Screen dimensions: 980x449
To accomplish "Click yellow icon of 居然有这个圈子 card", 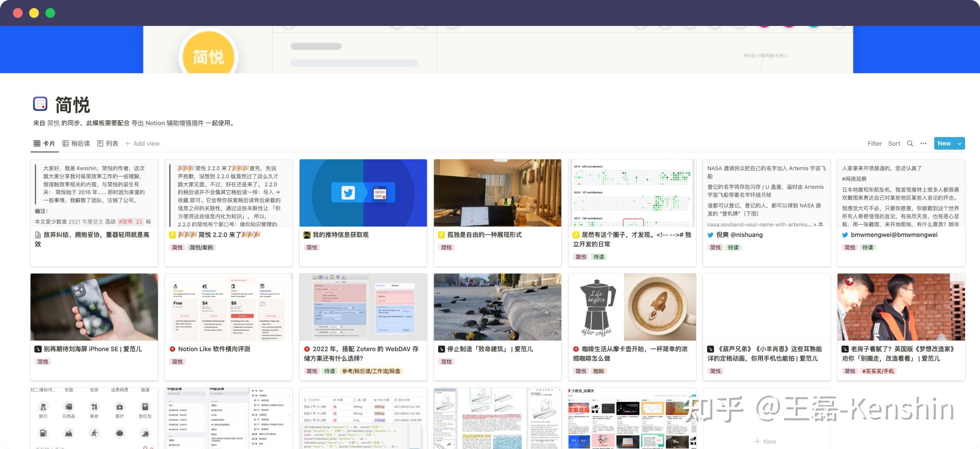I will [576, 235].
